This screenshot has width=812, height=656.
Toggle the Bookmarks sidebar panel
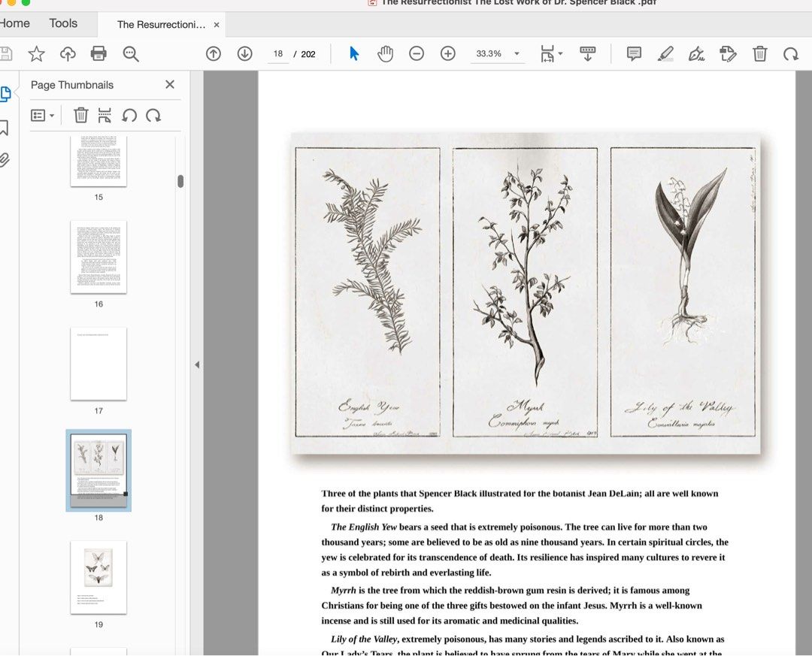tap(5, 128)
